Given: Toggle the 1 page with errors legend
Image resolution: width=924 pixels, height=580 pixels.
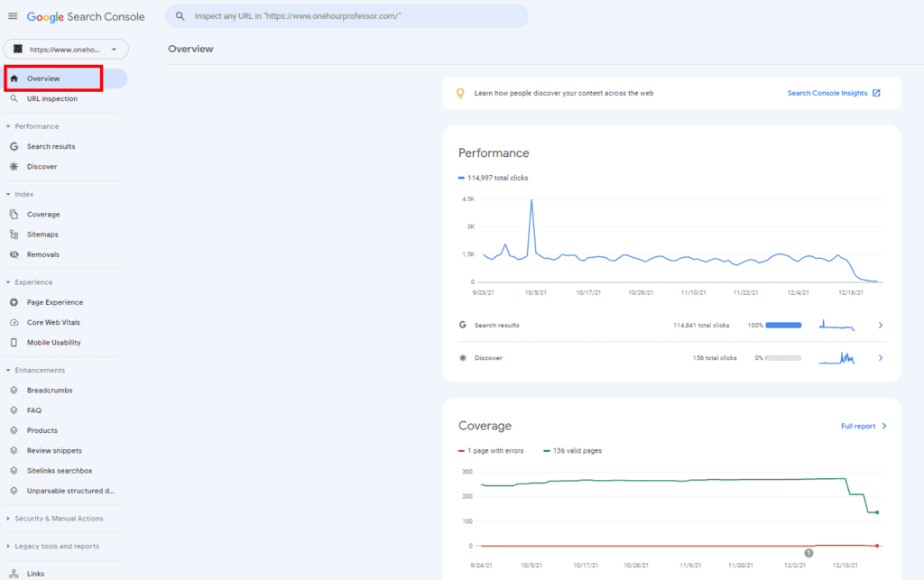Looking at the screenshot, I should pos(491,450).
